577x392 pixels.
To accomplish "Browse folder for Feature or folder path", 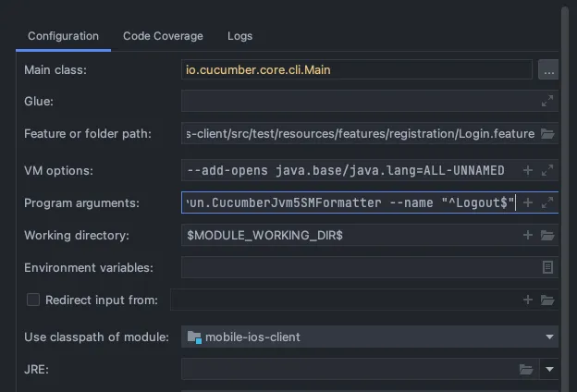I will pos(547,134).
